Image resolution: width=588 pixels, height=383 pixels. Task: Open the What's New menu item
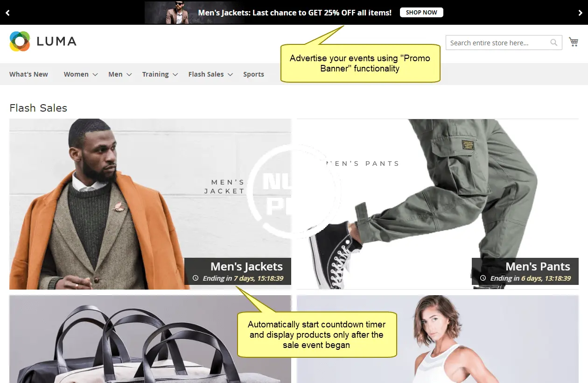(28, 74)
